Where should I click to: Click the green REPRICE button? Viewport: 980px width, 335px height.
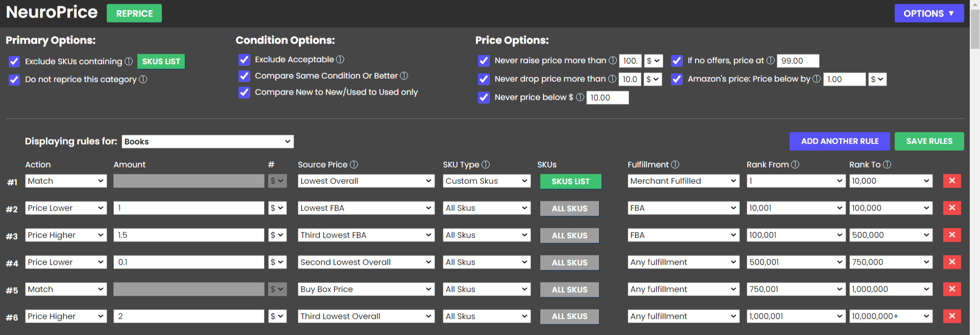134,13
